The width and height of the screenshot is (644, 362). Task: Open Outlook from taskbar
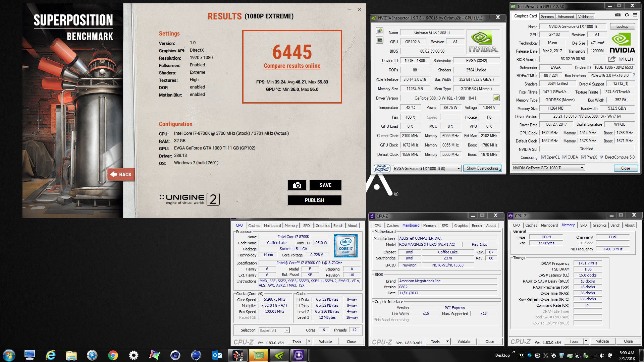click(217, 355)
